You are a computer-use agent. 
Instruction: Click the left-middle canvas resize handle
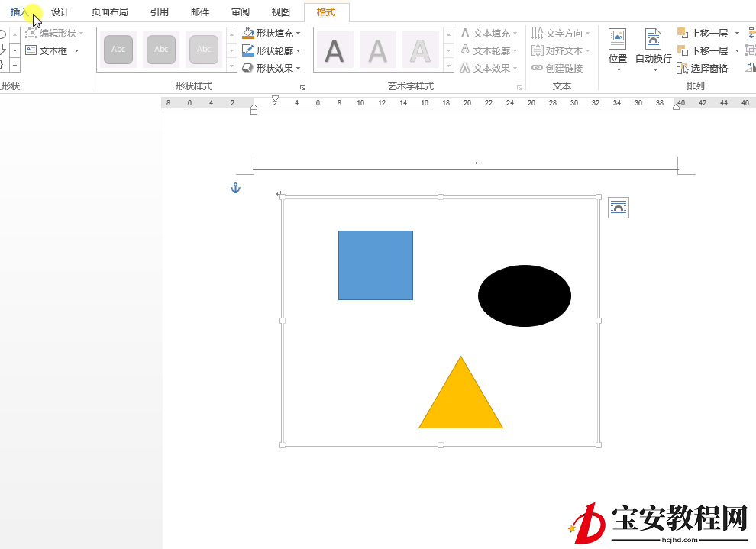(283, 321)
